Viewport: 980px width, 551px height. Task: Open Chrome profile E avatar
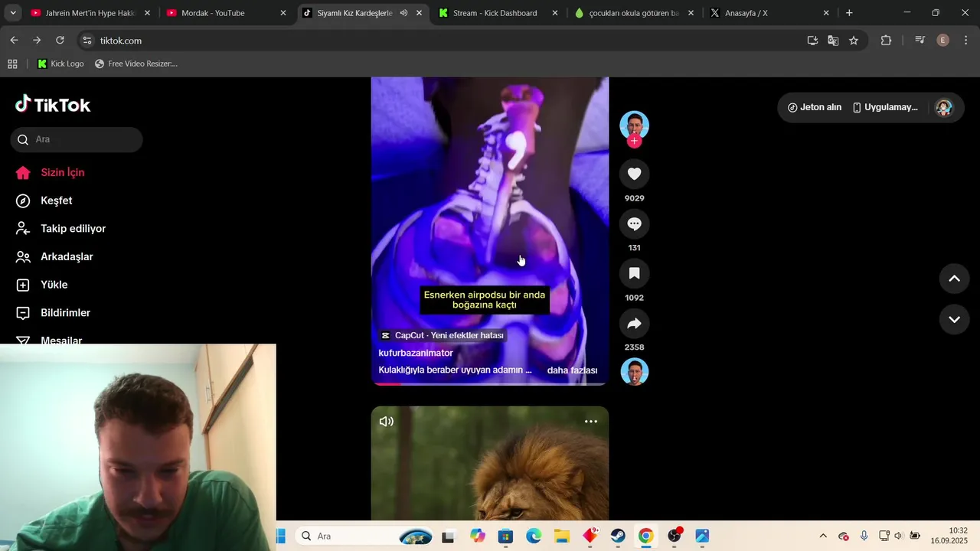[x=942, y=41]
